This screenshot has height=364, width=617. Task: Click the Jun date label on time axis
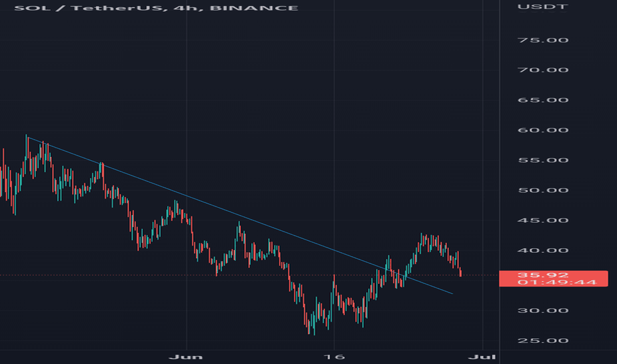186,357
